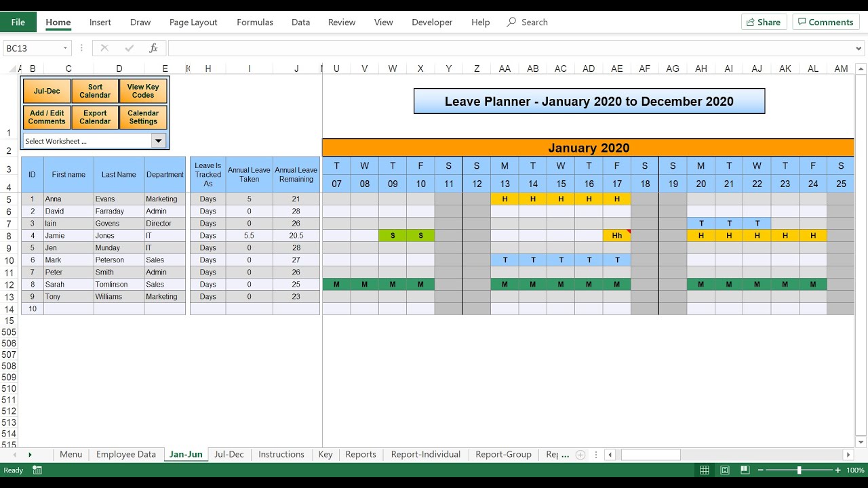Open the Review ribbon tab
This screenshot has width=868, height=488.
[x=342, y=22]
